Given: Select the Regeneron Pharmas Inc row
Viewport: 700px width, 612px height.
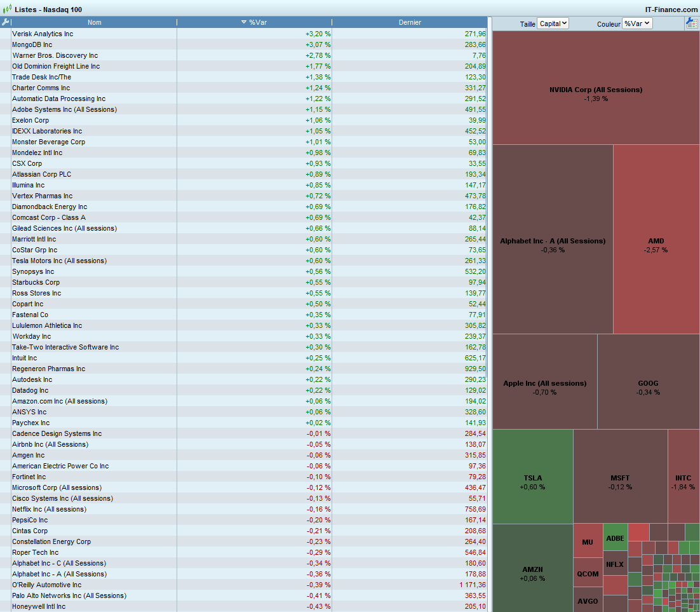Looking at the screenshot, I should point(243,369).
